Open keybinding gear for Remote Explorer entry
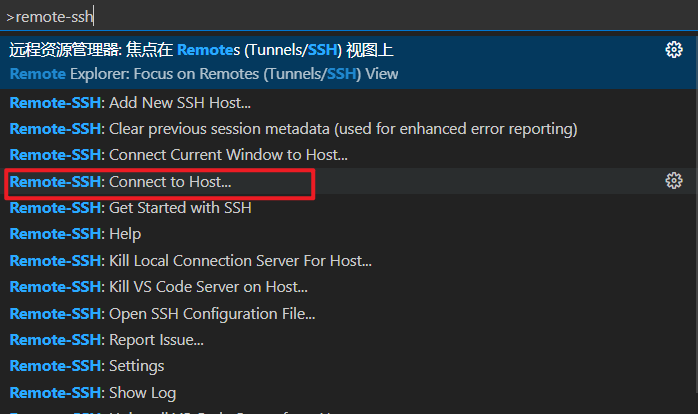The height and width of the screenshot is (414, 698). click(x=674, y=50)
